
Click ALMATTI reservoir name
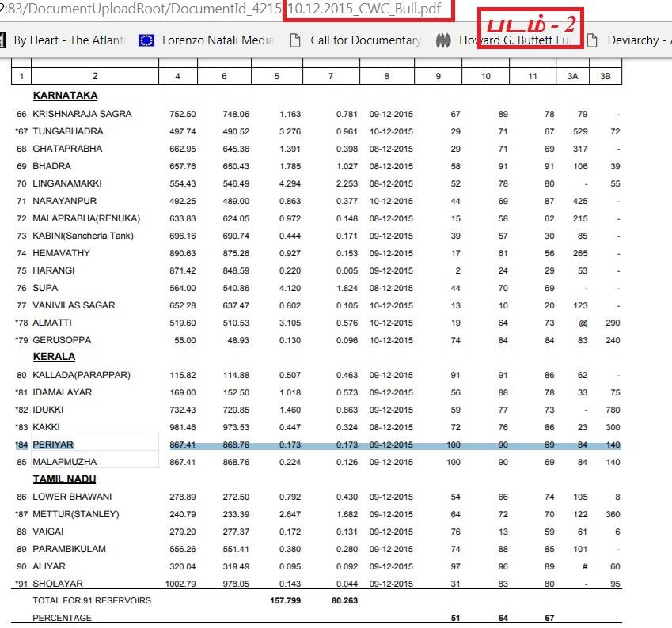[x=52, y=323]
